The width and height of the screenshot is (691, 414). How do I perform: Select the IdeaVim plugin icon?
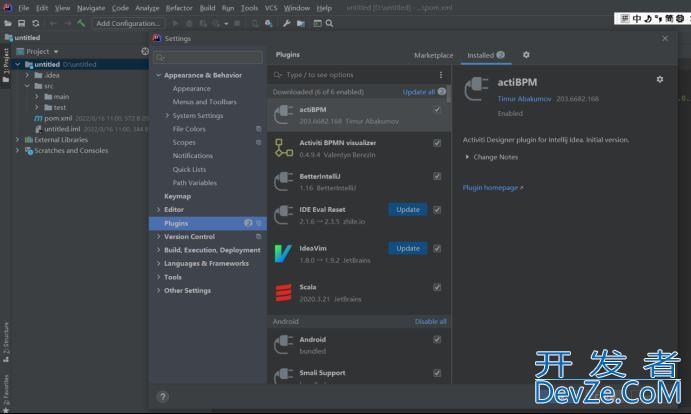coord(283,254)
